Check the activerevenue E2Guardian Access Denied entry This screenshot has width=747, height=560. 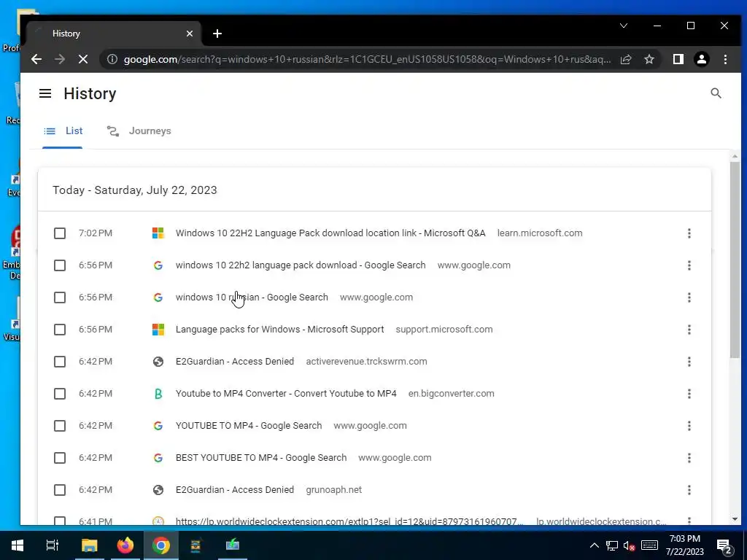click(x=60, y=362)
